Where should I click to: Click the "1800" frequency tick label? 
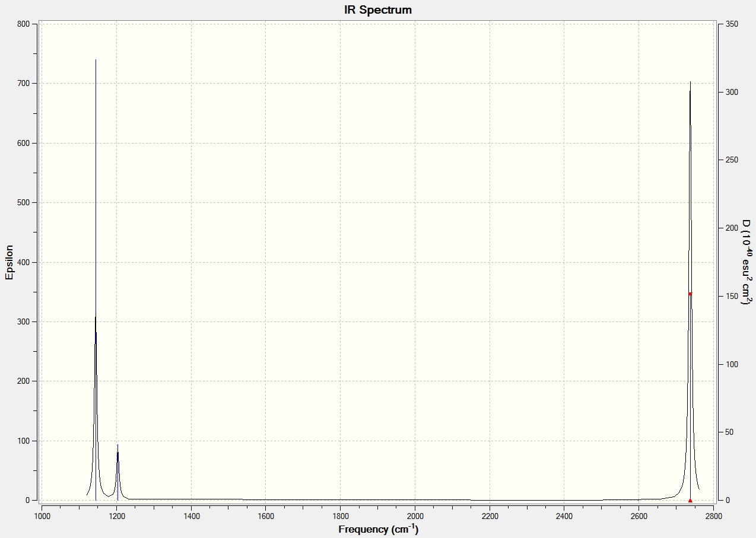340,516
